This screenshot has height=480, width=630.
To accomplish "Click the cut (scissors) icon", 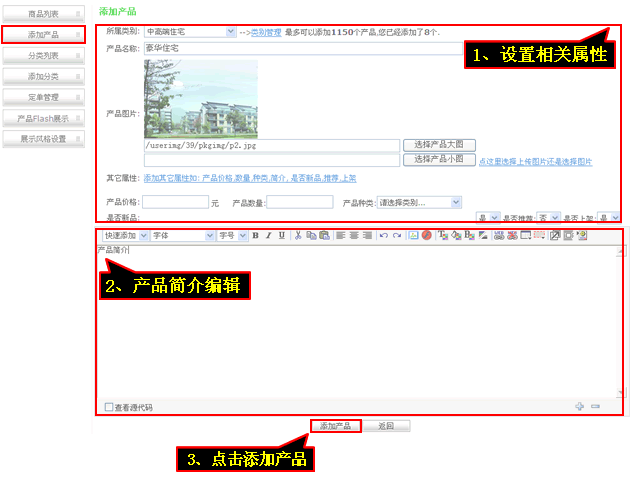I will point(298,236).
